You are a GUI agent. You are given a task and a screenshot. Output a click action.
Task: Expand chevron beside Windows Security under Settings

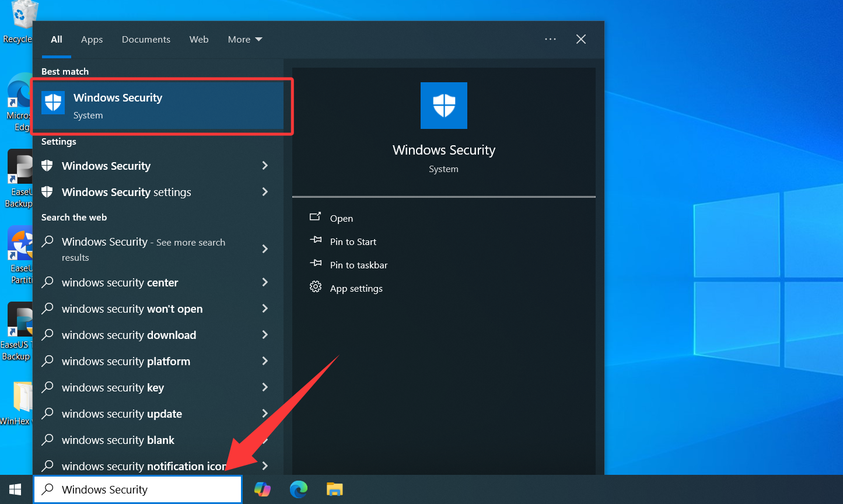pos(265,166)
